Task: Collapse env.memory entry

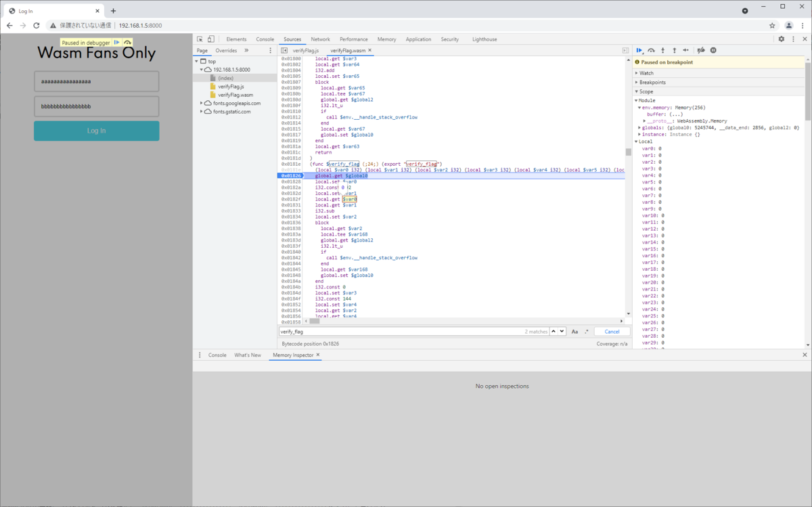Action: (640, 107)
